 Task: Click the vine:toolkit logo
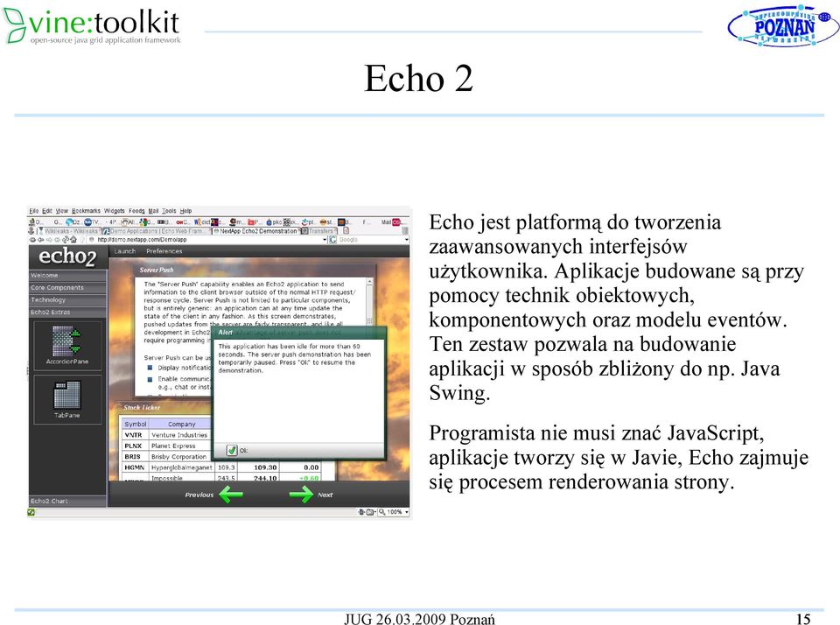(92, 25)
